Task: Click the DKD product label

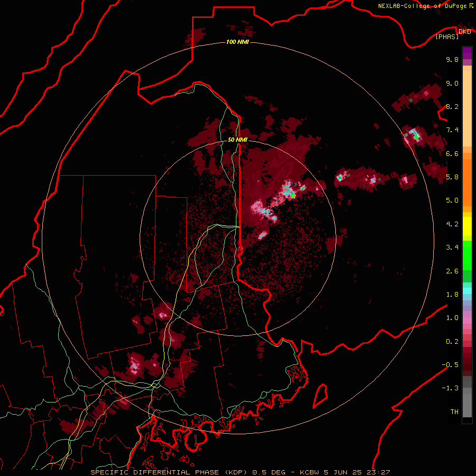Action: tap(465, 32)
